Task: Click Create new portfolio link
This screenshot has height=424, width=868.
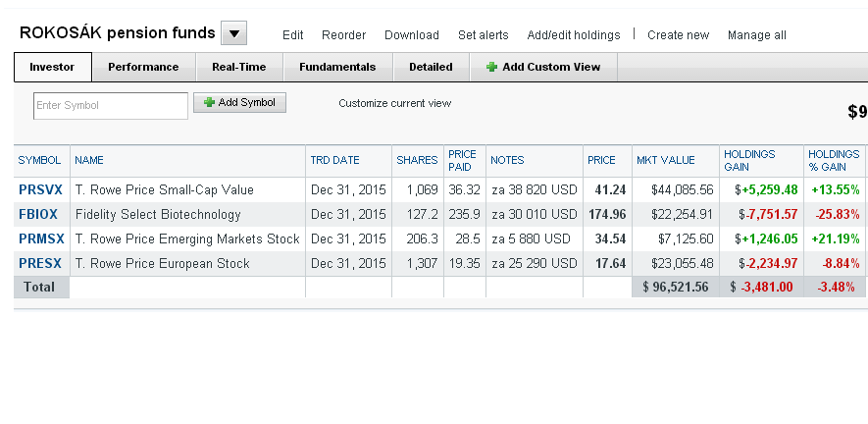Action: tap(678, 35)
